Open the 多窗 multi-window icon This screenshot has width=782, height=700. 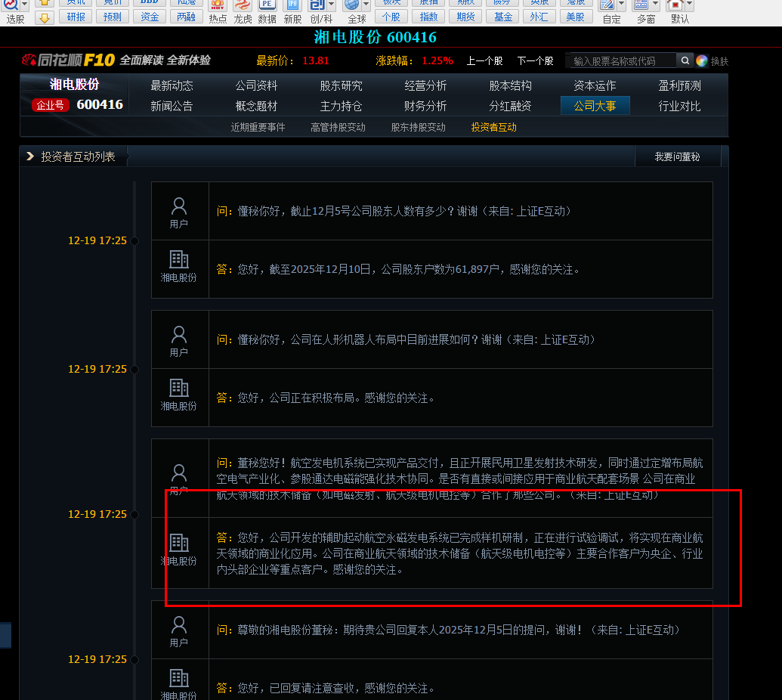(641, 5)
